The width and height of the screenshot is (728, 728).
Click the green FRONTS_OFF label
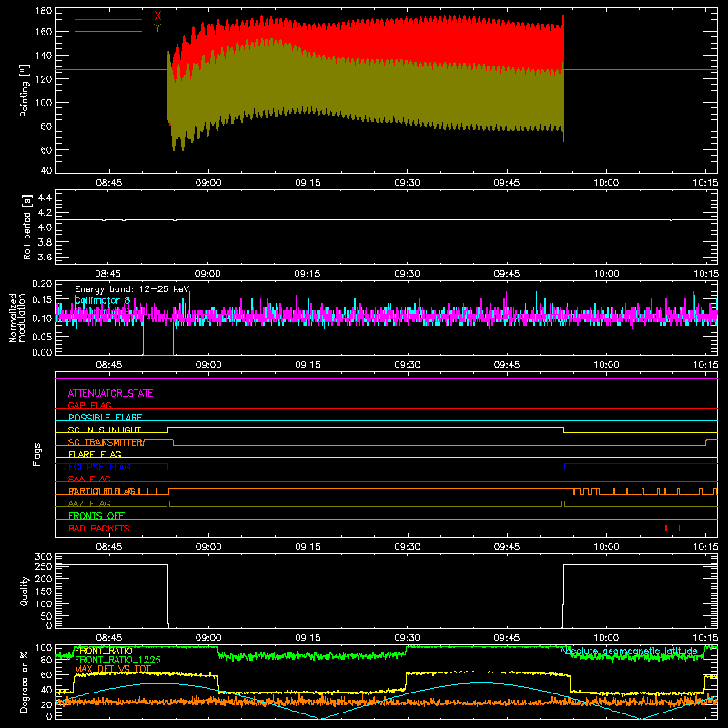click(x=96, y=516)
